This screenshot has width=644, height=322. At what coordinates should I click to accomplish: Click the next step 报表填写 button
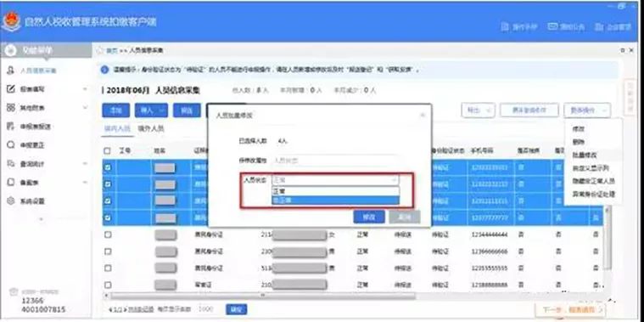click(x=570, y=309)
